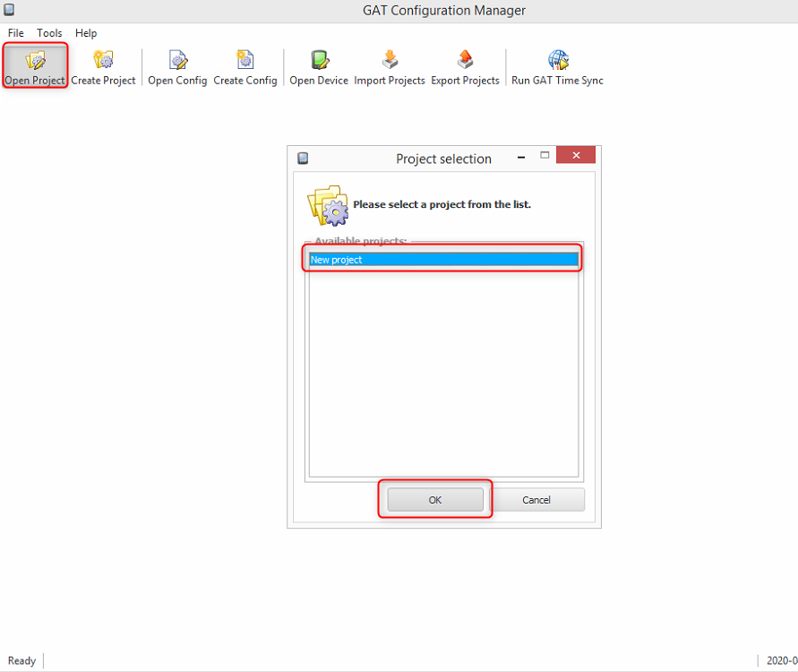Click empty area of the available projects list
This screenshot has height=672, width=798.
click(443, 376)
